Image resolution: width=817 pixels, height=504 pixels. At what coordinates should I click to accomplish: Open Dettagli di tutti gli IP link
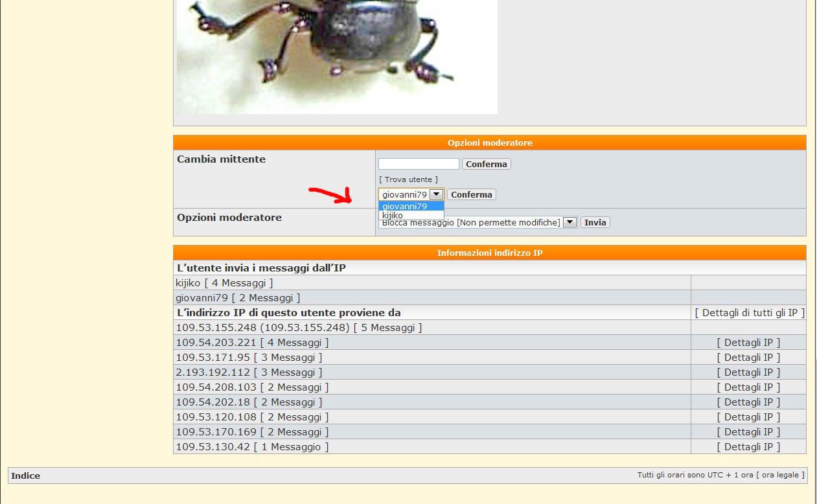[749, 313]
